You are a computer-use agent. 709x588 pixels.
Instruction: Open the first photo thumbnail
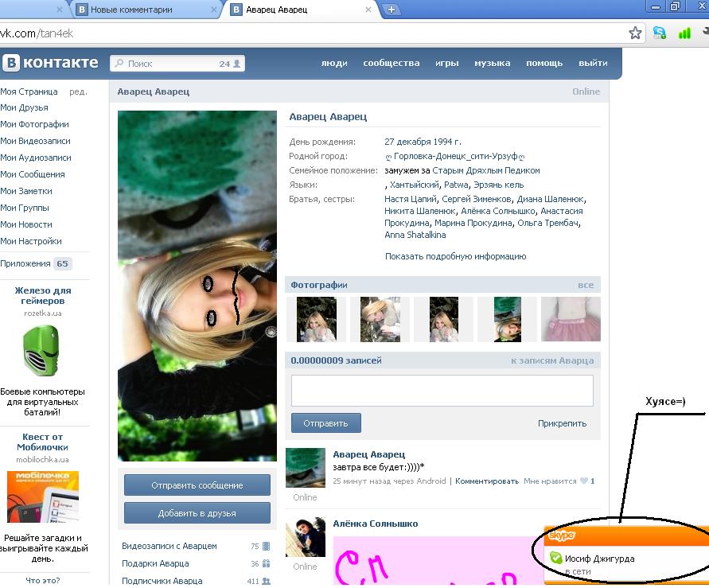coord(317,319)
